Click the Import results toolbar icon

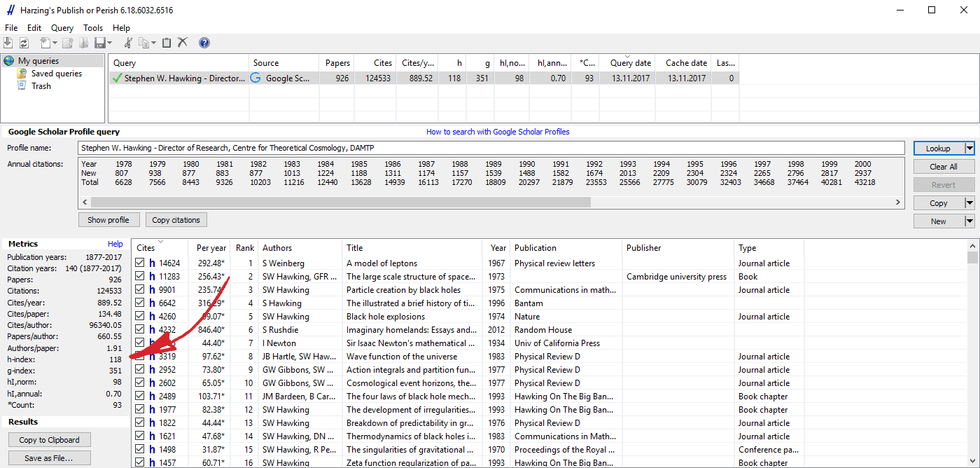(8, 43)
